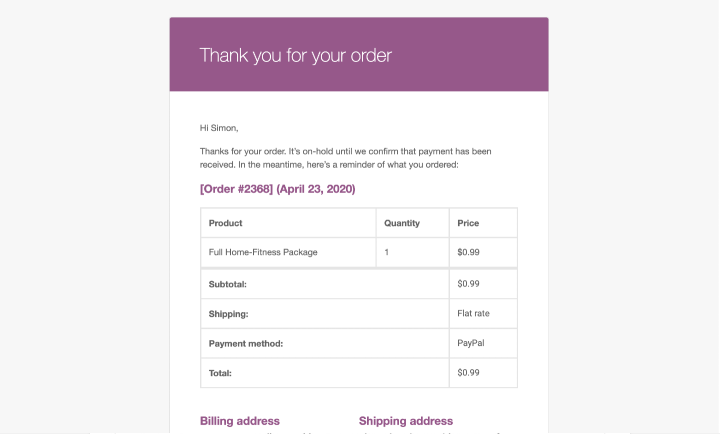Click the Subtotal label

point(228,284)
